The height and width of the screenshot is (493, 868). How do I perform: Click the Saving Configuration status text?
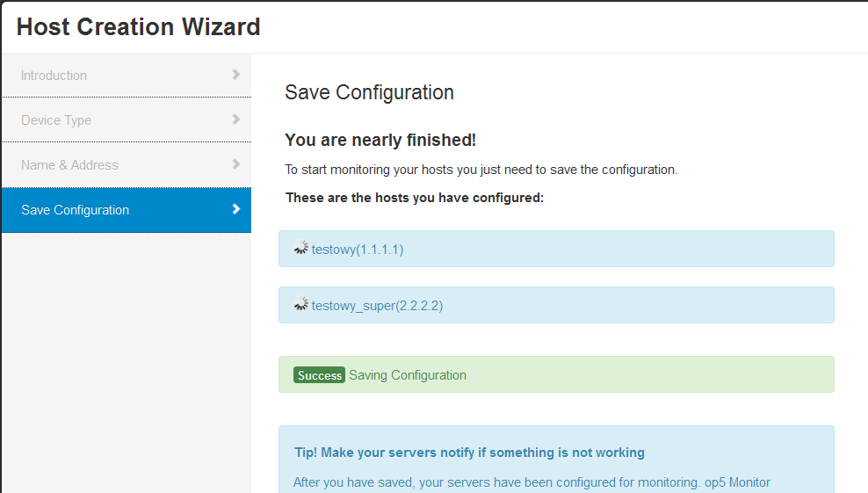tap(408, 375)
